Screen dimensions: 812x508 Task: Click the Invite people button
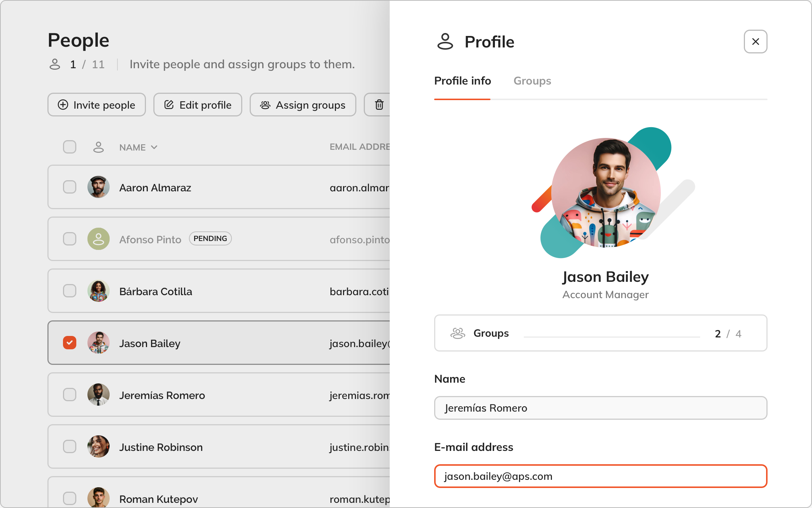pyautogui.click(x=97, y=105)
